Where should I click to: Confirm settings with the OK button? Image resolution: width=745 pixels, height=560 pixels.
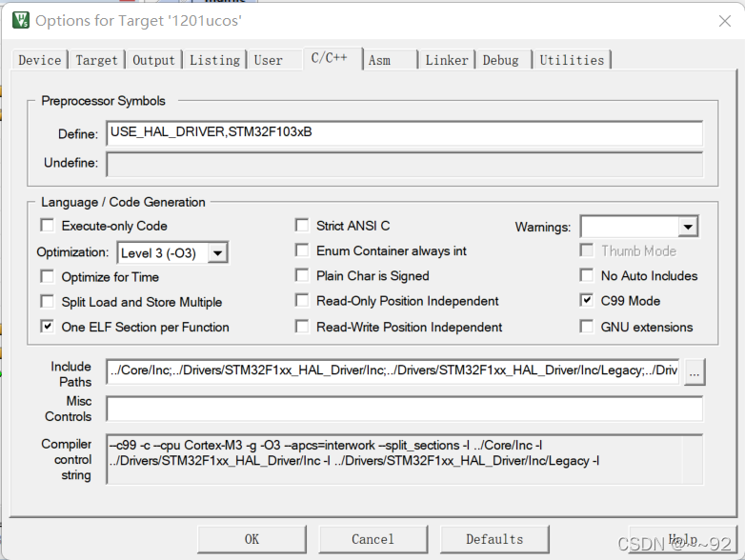[252, 539]
